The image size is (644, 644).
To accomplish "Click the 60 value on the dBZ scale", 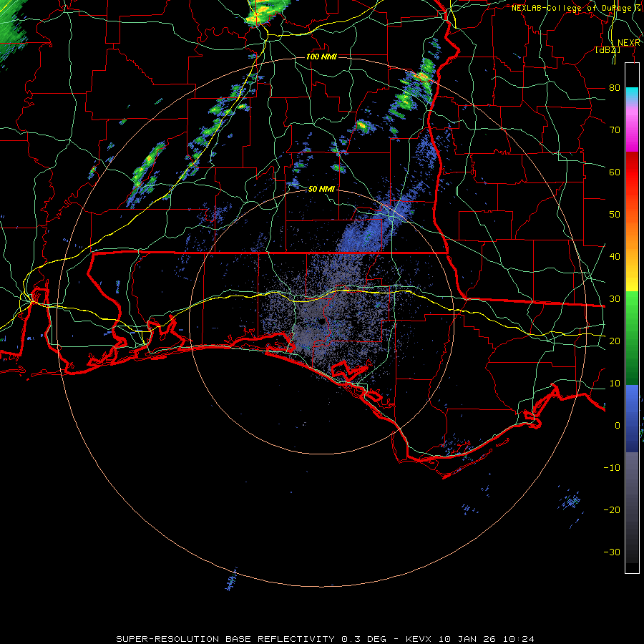I will click(x=615, y=172).
